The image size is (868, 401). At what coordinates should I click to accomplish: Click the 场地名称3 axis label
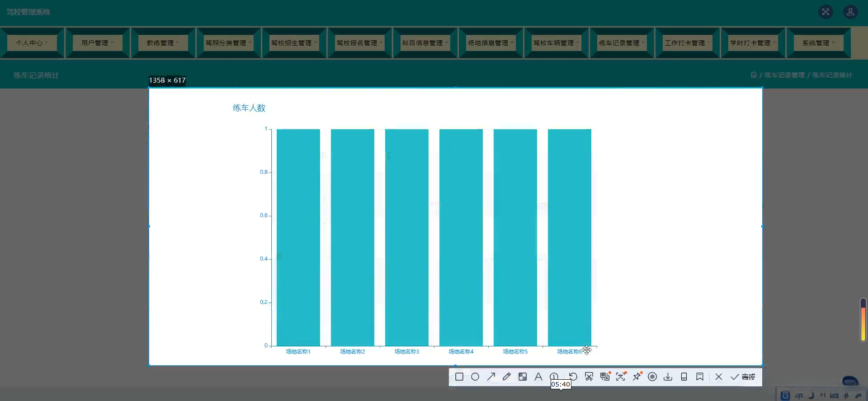tap(407, 351)
